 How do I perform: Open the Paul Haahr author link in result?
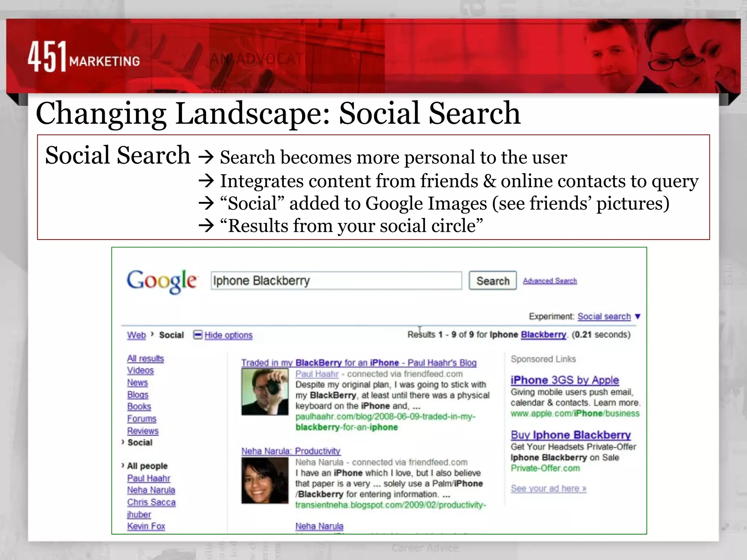click(x=317, y=374)
